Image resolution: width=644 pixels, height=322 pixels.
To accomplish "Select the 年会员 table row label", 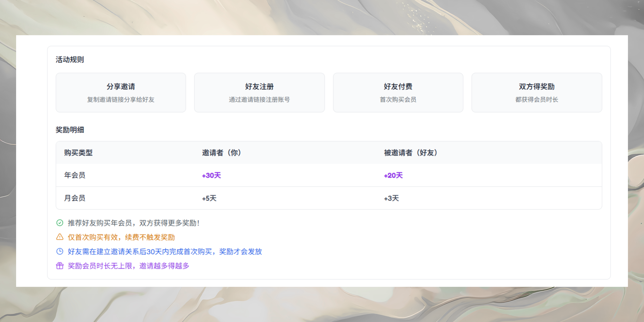I will tap(75, 175).
